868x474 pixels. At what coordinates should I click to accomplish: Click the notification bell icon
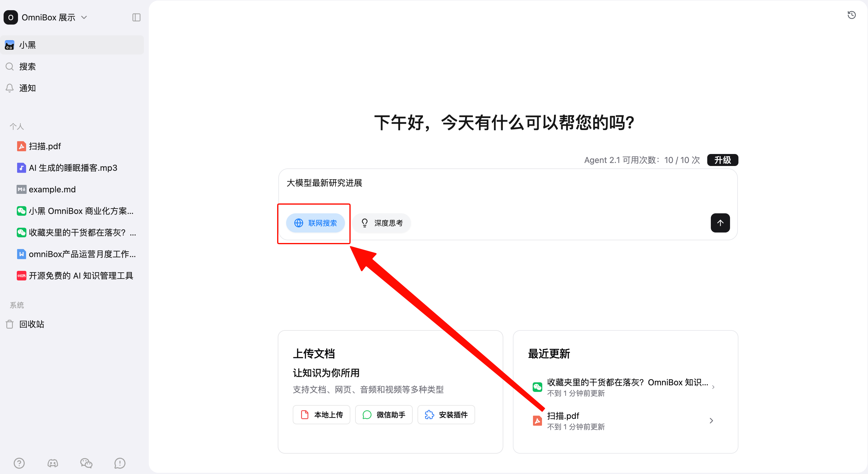(10, 88)
